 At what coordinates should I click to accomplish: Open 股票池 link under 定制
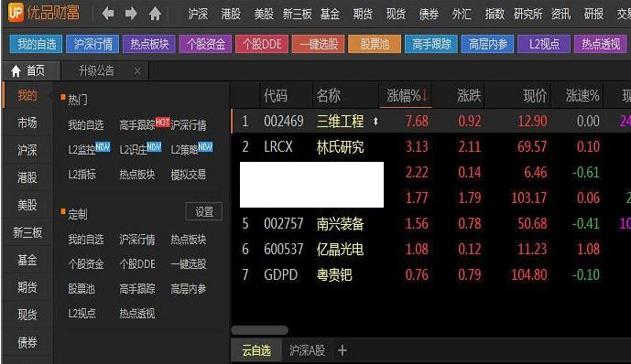coord(82,288)
